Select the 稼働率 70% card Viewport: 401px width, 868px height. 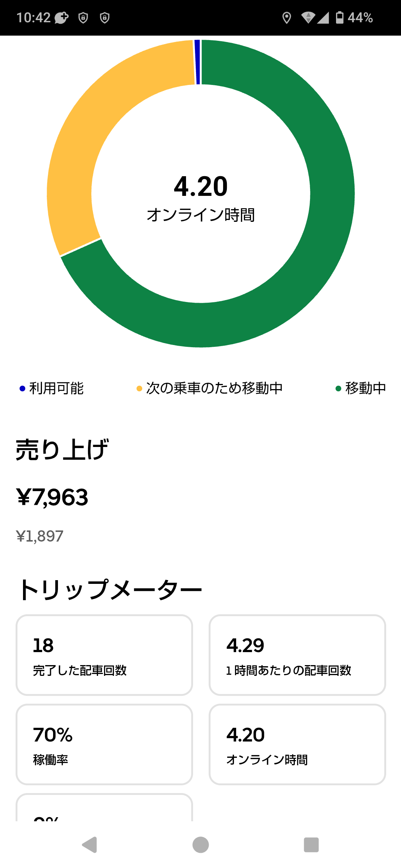104,744
